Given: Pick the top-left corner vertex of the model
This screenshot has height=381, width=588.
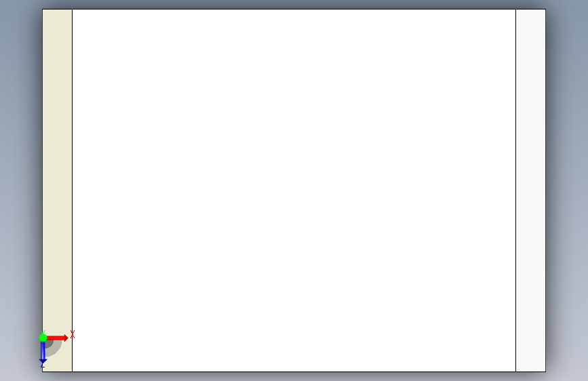Looking at the screenshot, I should coord(42,9).
